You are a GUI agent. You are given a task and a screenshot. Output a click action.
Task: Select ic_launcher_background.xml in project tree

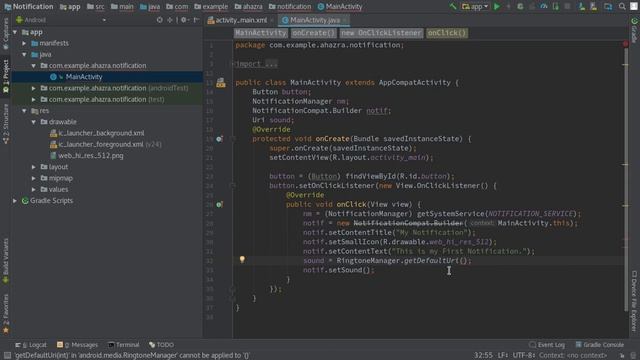101,133
